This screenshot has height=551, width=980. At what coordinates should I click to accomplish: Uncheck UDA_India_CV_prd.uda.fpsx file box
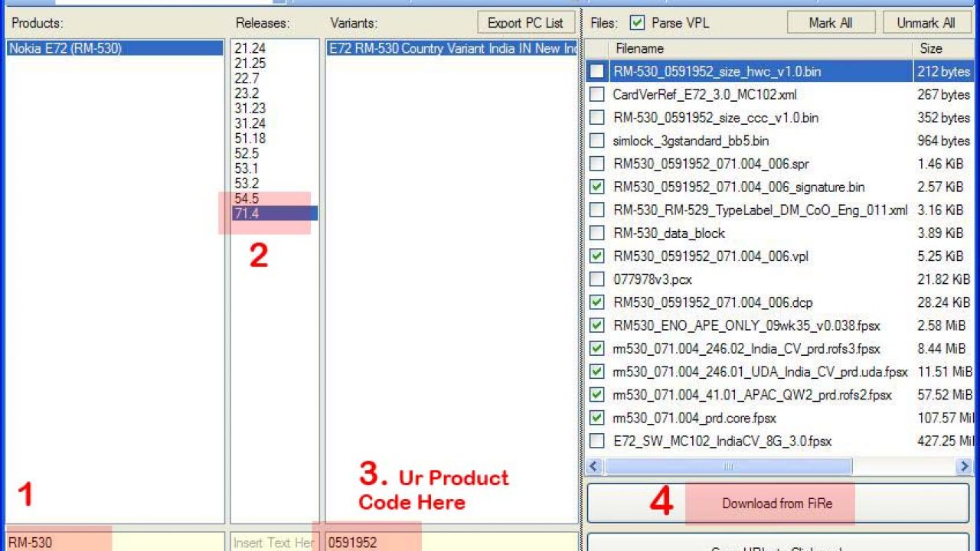click(596, 372)
